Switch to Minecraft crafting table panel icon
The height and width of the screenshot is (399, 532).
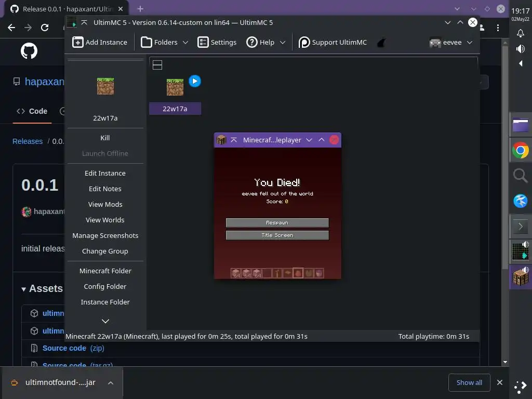pos(521,277)
